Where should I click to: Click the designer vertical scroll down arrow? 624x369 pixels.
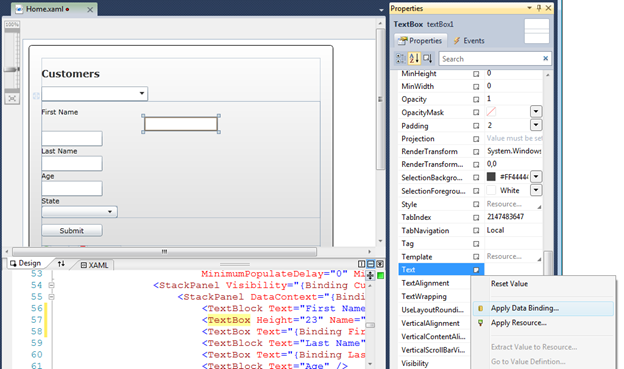380,241
